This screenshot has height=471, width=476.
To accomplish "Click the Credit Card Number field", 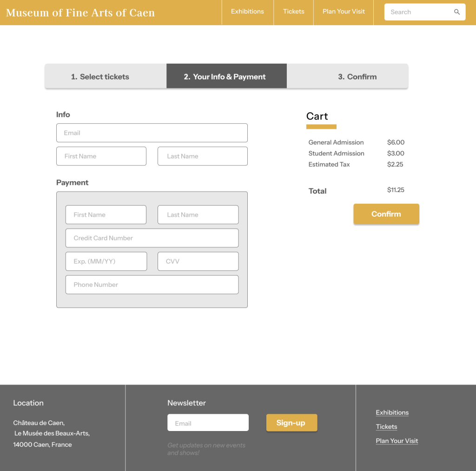I will click(152, 238).
